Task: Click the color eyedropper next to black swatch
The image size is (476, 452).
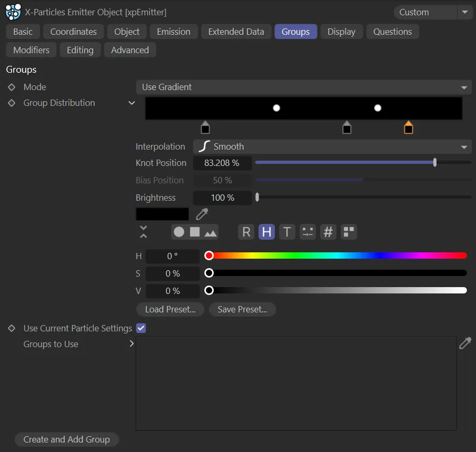Action: 202,214
